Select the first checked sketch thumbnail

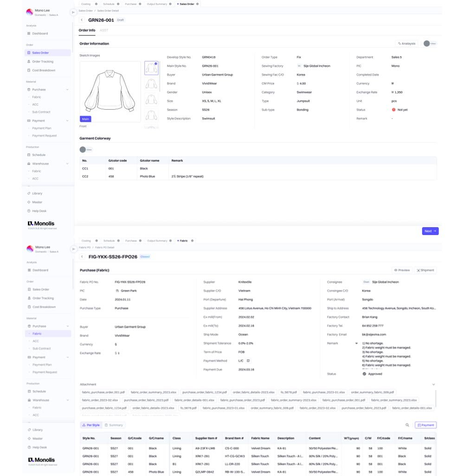click(x=151, y=68)
